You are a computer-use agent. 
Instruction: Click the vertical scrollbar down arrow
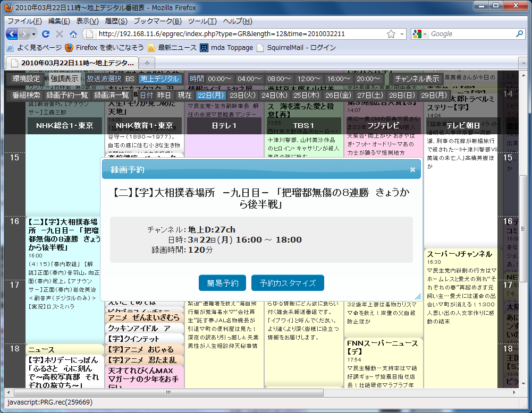click(523, 384)
